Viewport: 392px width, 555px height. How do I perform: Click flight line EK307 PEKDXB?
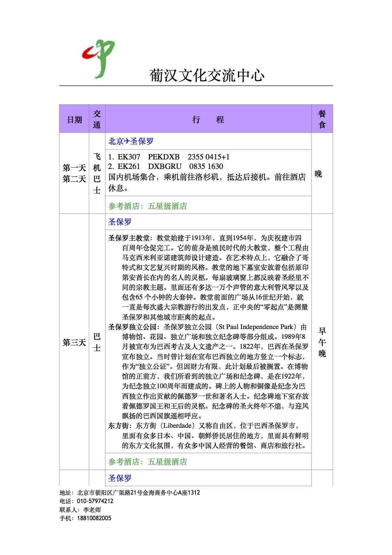click(169, 157)
